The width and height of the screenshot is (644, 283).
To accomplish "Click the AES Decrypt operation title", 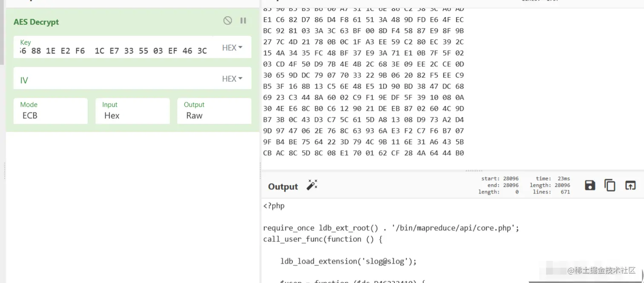I will coord(36,22).
